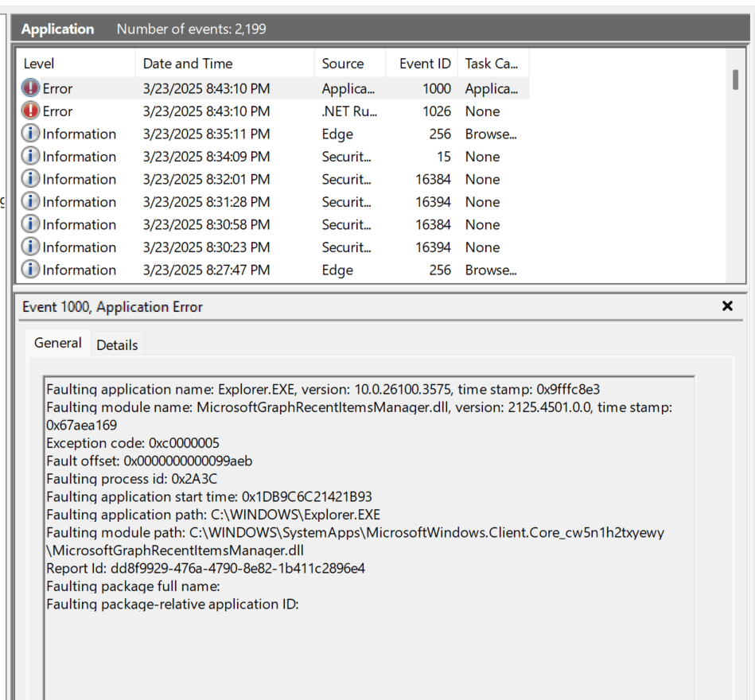Select the .NET Ru... source cell
Screen dimensions: 755x700
pyautogui.click(x=349, y=111)
